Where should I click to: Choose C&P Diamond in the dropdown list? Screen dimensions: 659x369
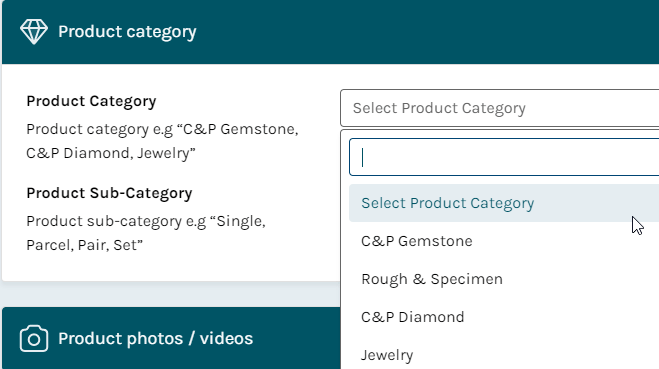(x=504, y=317)
